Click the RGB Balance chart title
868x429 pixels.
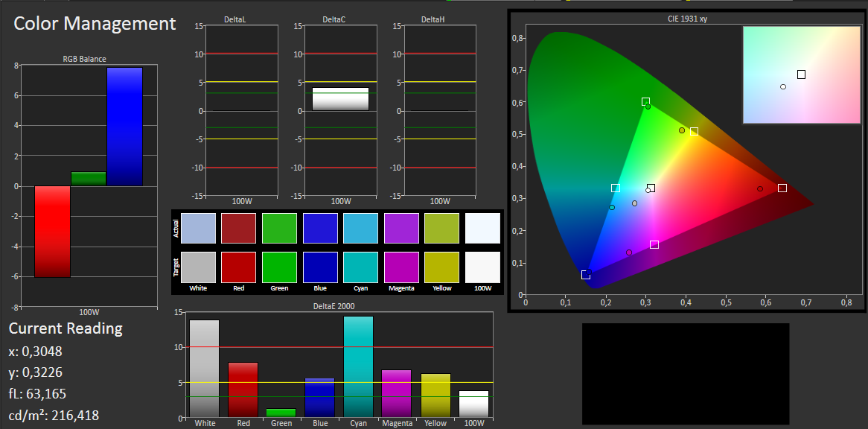point(84,59)
